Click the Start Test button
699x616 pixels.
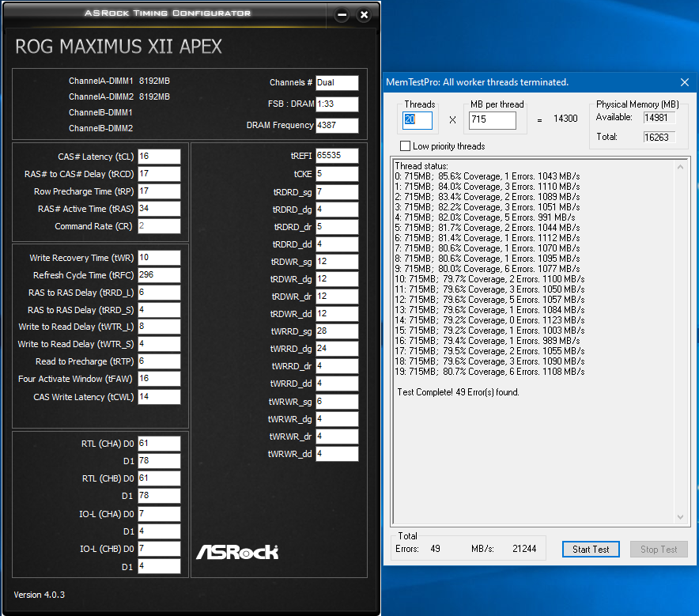[591, 549]
